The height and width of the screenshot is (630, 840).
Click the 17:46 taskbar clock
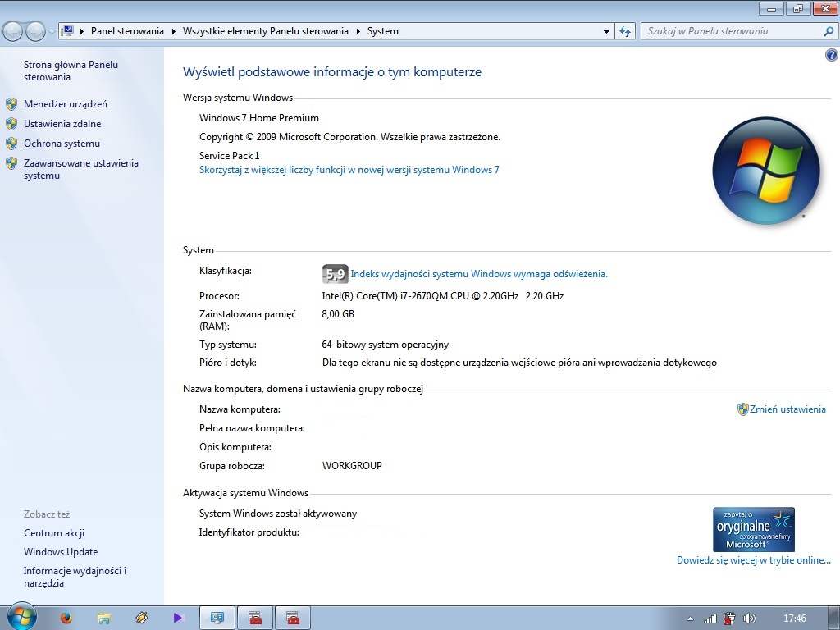coord(794,619)
